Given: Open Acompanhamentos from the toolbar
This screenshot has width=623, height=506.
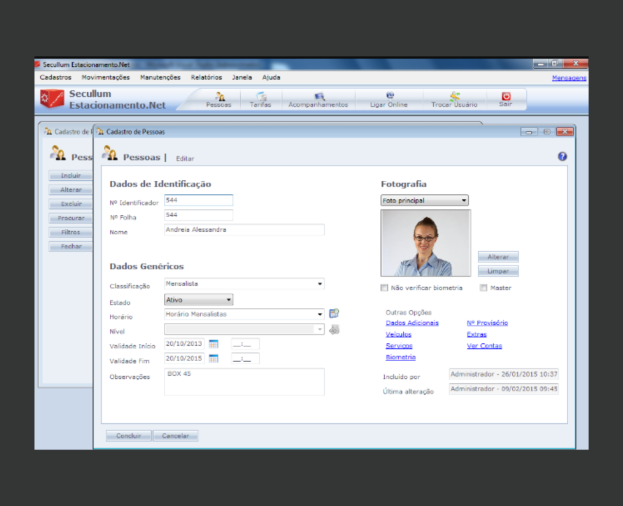Looking at the screenshot, I should (318, 99).
